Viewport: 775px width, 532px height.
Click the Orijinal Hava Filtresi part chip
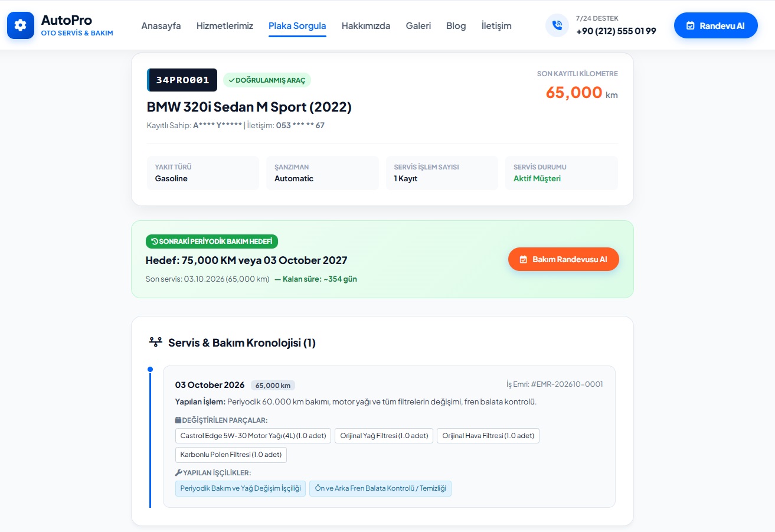488,436
